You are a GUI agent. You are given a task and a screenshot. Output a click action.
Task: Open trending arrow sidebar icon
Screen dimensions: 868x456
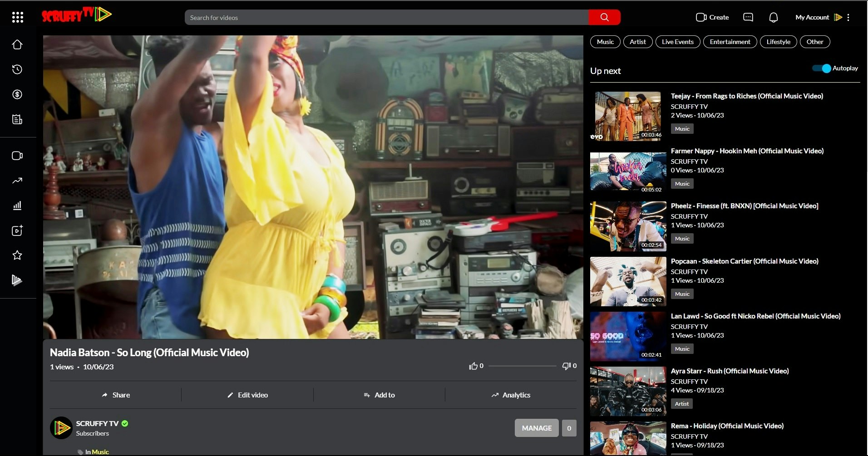(17, 181)
